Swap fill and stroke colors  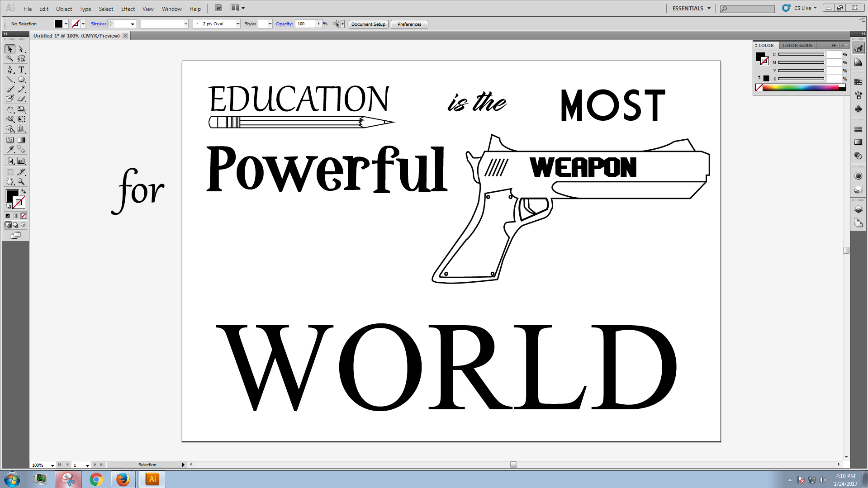(24, 192)
